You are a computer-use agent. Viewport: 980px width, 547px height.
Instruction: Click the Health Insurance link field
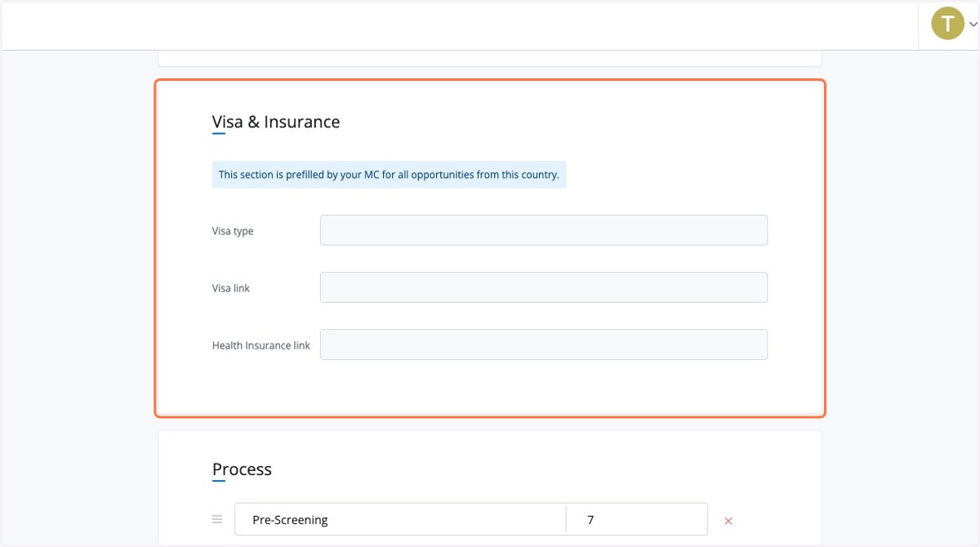tap(544, 345)
